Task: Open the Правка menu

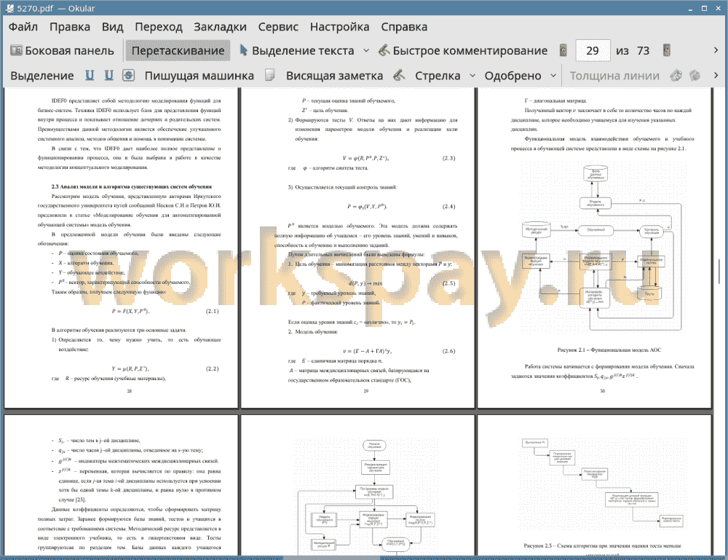Action: tap(70, 27)
